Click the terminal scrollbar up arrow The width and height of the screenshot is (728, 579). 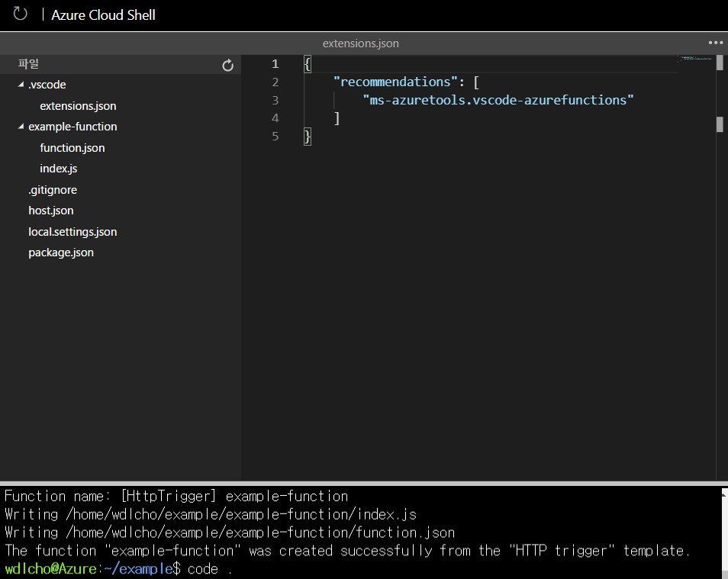click(724, 495)
